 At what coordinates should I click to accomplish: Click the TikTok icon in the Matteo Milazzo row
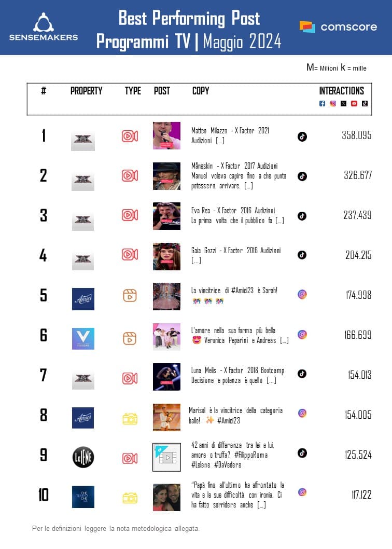(x=302, y=136)
